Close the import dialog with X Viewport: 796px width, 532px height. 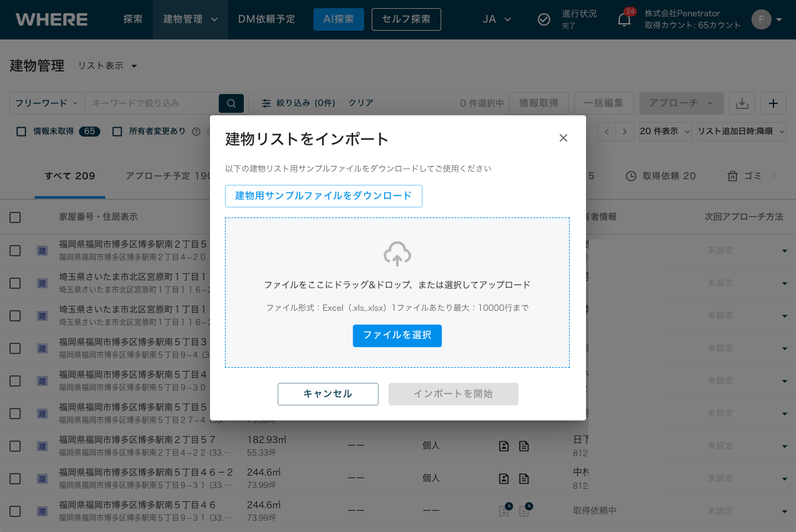coord(563,138)
